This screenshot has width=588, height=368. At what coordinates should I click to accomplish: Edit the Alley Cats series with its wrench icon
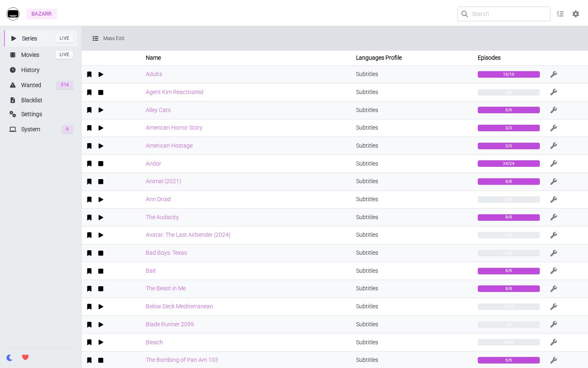[554, 110]
